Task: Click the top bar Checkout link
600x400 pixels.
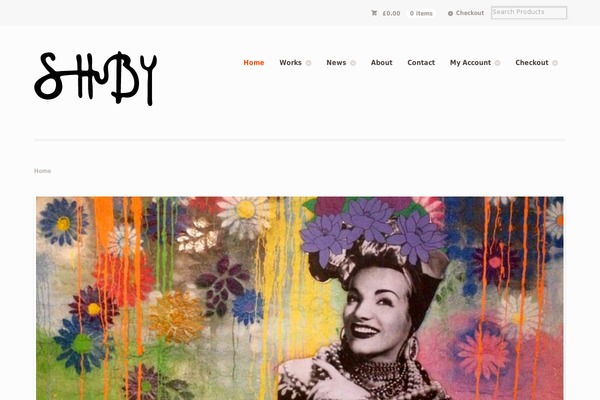Action: pos(470,13)
